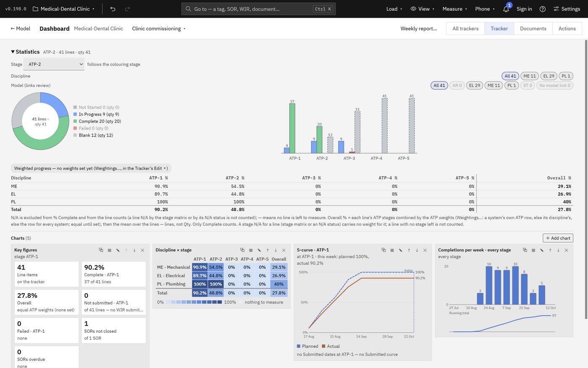588x368 pixels.
Task: Move the Key figures card down
Action: 134,250
